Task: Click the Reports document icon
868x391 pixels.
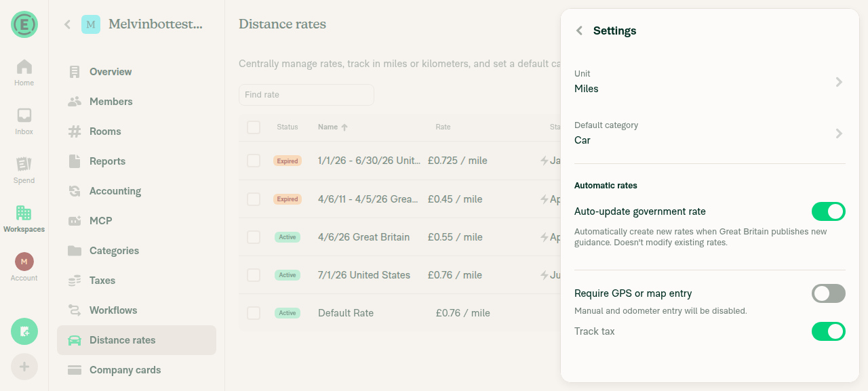Action: pyautogui.click(x=75, y=161)
